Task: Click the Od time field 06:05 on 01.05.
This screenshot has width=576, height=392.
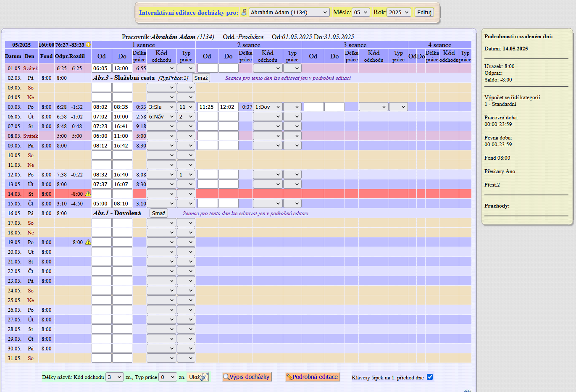Action: pyautogui.click(x=102, y=68)
